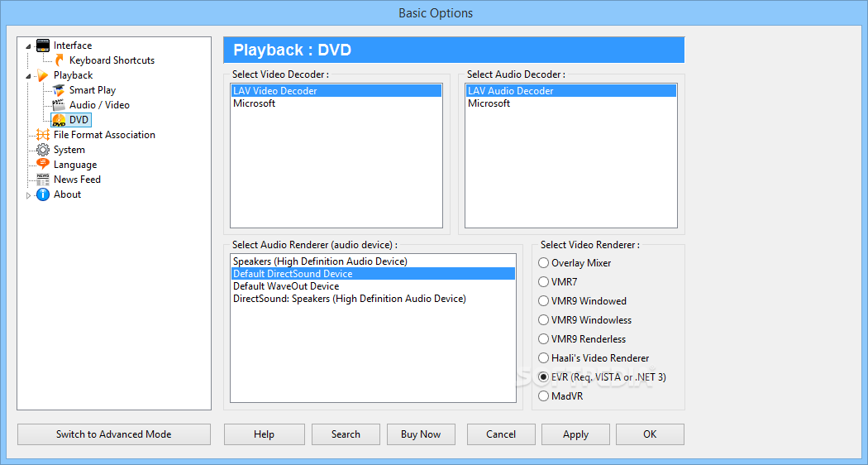
Task: Select DirectSound: Speakers audio renderer
Action: (x=373, y=299)
